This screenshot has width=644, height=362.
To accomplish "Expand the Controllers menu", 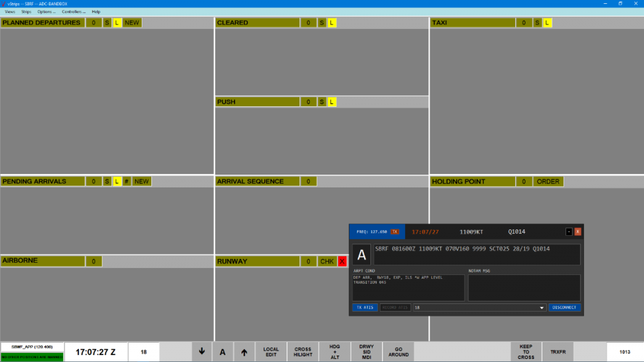I will point(73,12).
